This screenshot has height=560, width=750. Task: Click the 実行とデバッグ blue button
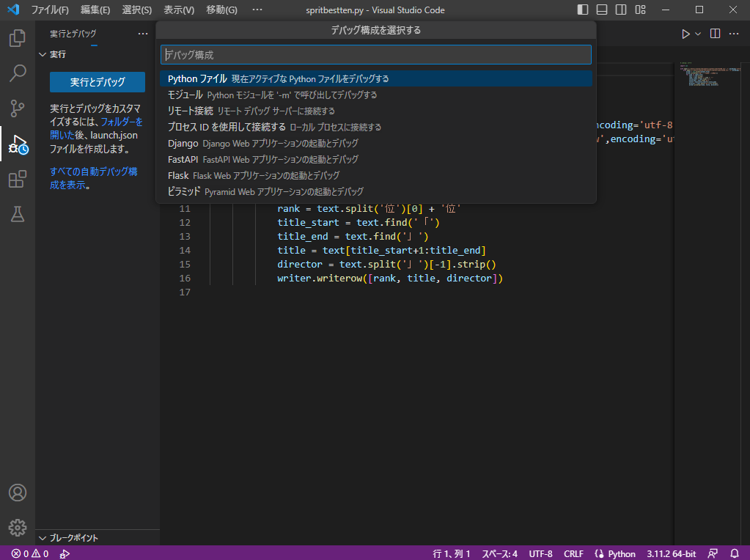[97, 82]
